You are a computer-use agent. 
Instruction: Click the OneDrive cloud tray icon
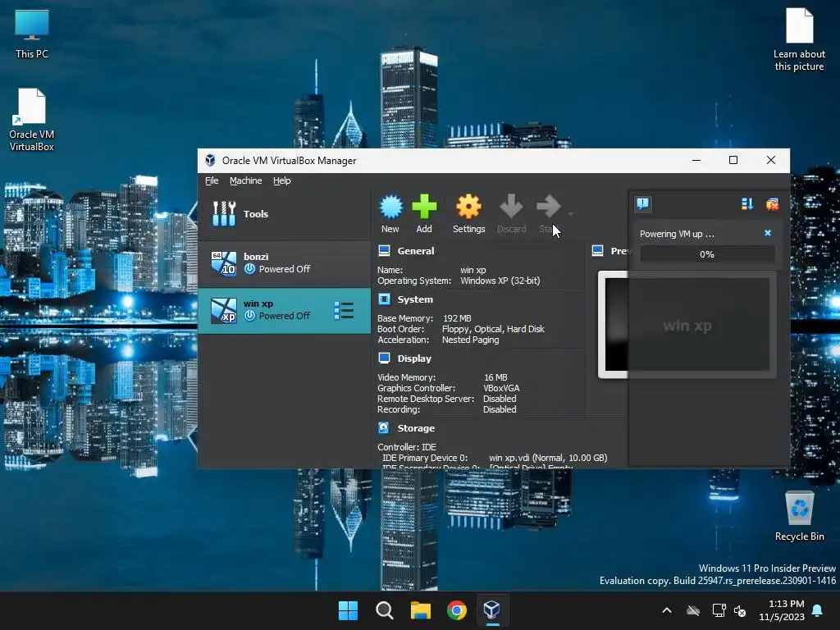point(693,610)
